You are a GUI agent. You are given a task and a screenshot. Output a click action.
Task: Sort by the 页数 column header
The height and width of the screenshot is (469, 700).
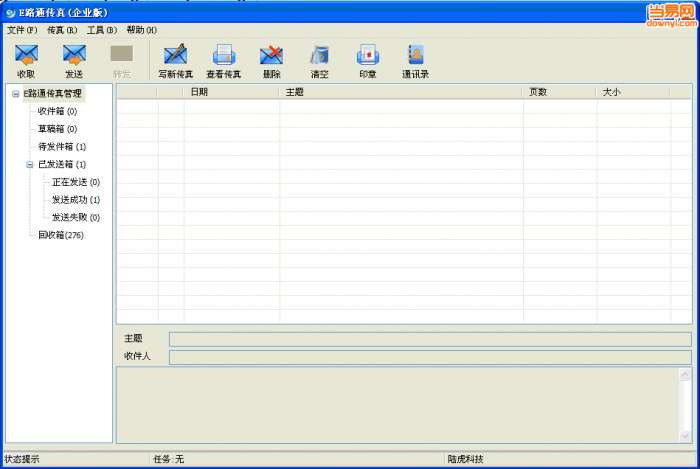559,92
